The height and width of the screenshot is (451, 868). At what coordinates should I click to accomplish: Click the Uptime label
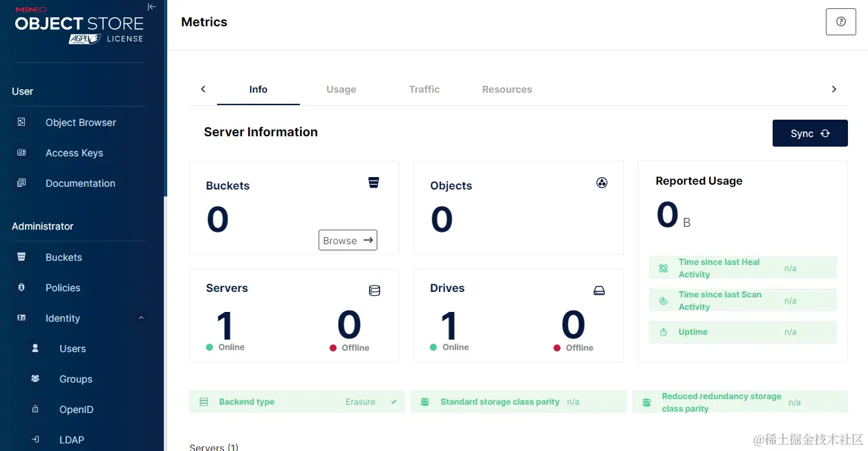tap(692, 332)
